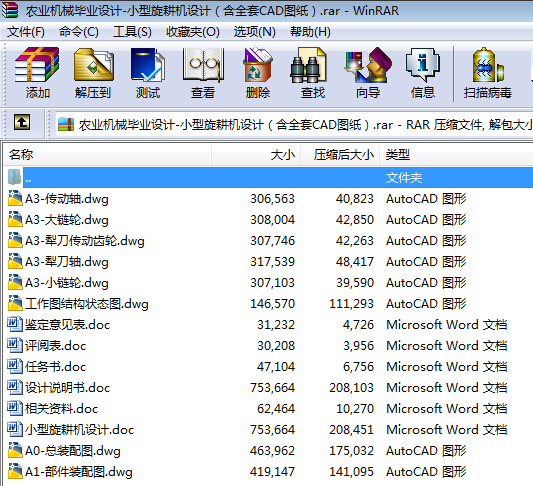533x486 pixels.
Task: Click the icon of A0-总装配图.dwg
Action: (x=15, y=450)
